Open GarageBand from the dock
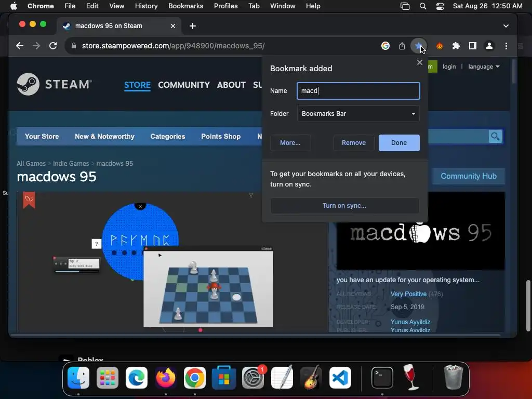This screenshot has width=532, height=399. [311, 377]
